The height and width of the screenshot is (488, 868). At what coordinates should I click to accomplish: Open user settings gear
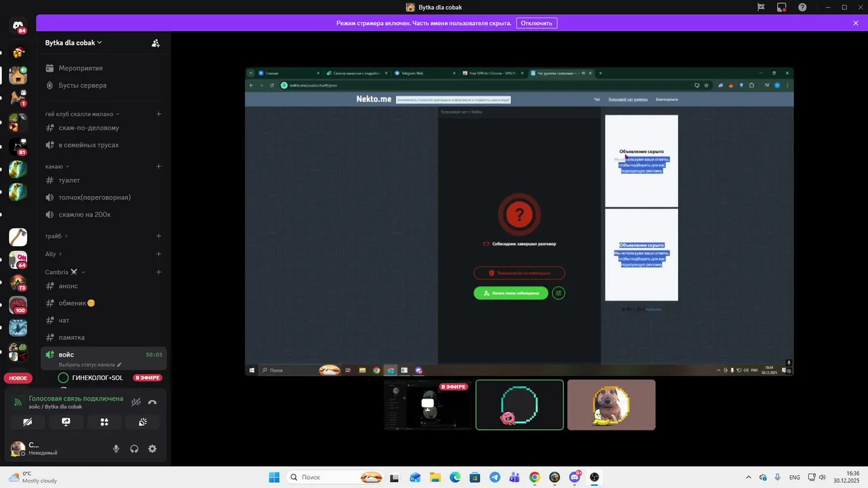coord(153,449)
